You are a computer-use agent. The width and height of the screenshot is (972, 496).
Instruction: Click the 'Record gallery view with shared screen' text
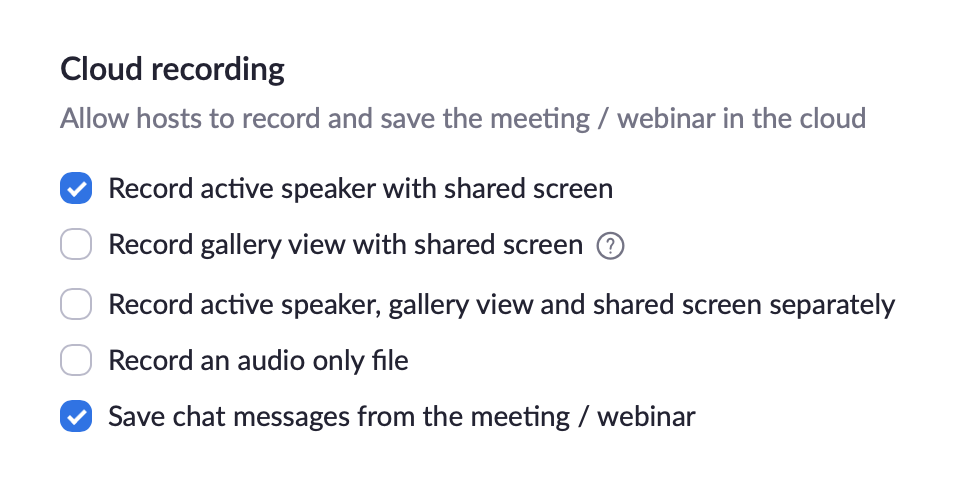346,245
